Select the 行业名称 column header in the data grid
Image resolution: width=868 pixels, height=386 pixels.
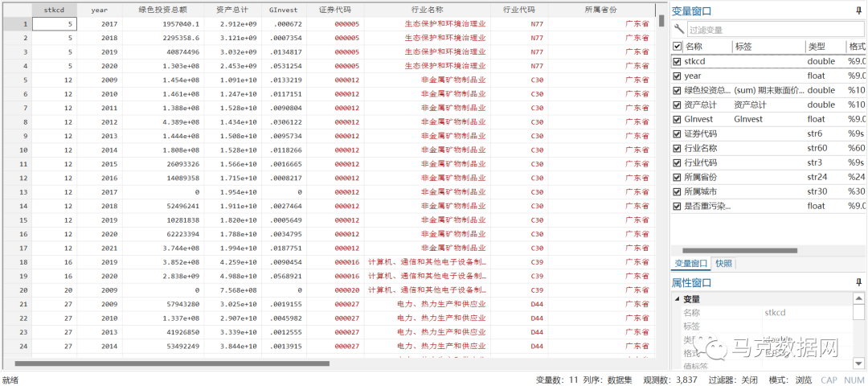(x=427, y=10)
